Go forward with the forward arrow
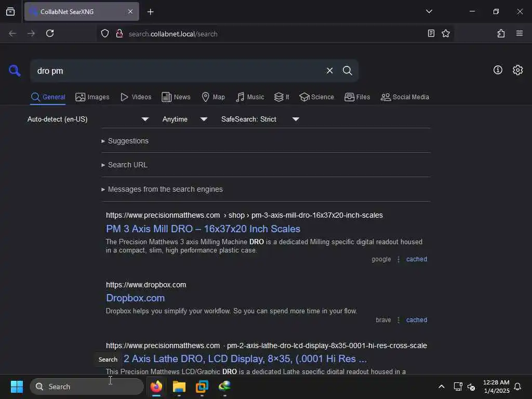 click(31, 33)
